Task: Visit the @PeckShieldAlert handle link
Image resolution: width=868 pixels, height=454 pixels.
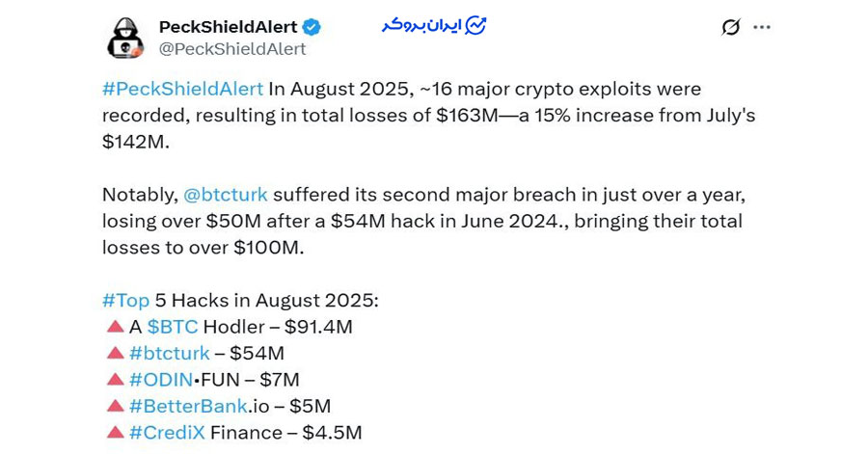Action: coord(232,49)
